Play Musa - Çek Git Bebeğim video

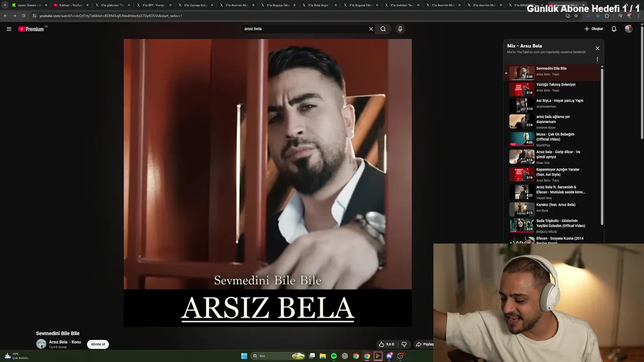coord(552,139)
